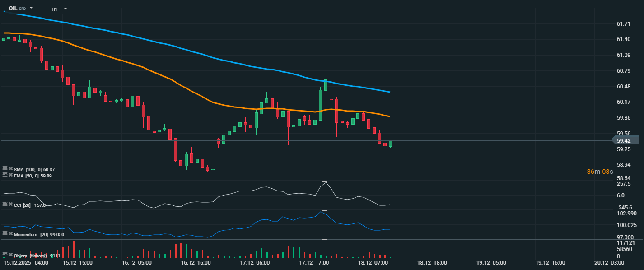Viewport: 644px width, 270px height.
Task: Open settings icon for EMA indicator
Action: coord(5,175)
